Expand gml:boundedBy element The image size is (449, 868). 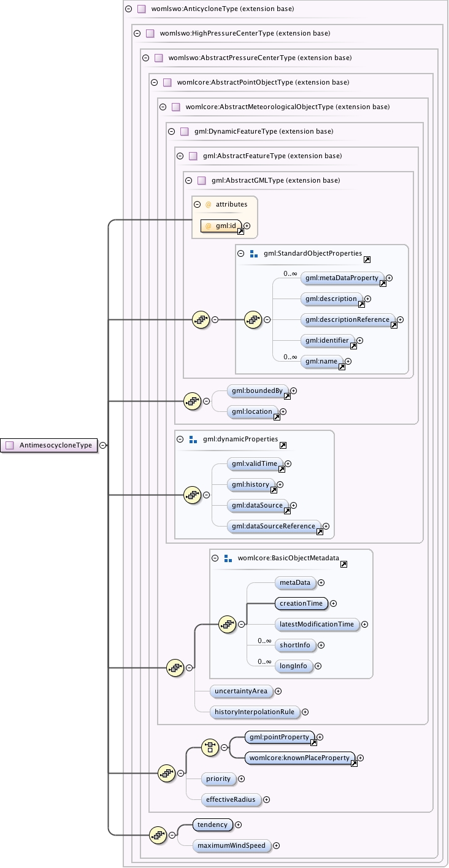294,390
